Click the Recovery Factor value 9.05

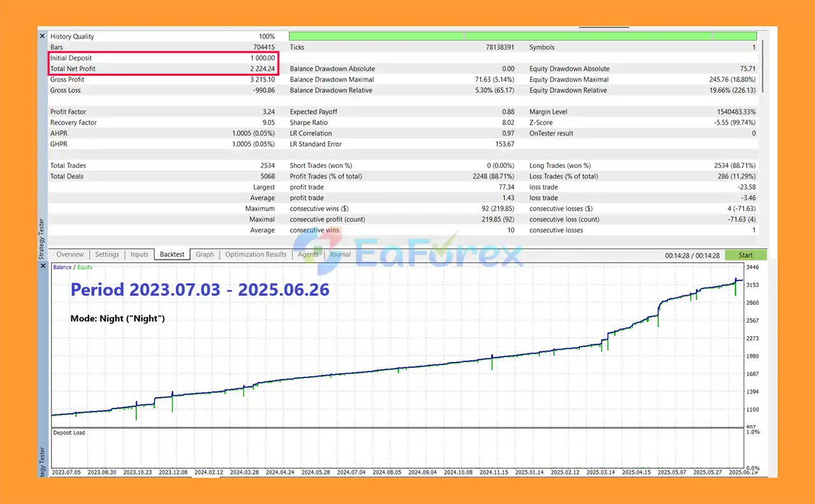tap(268, 123)
